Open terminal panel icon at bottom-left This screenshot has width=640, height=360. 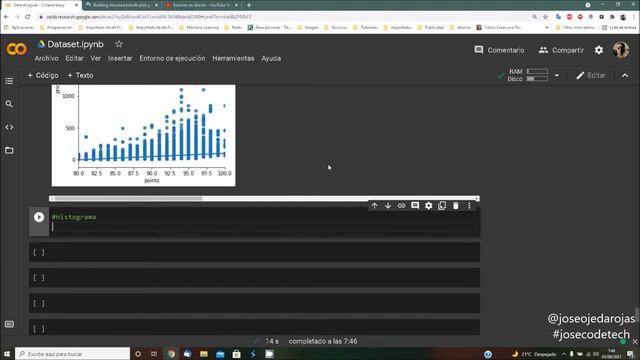tap(9, 324)
